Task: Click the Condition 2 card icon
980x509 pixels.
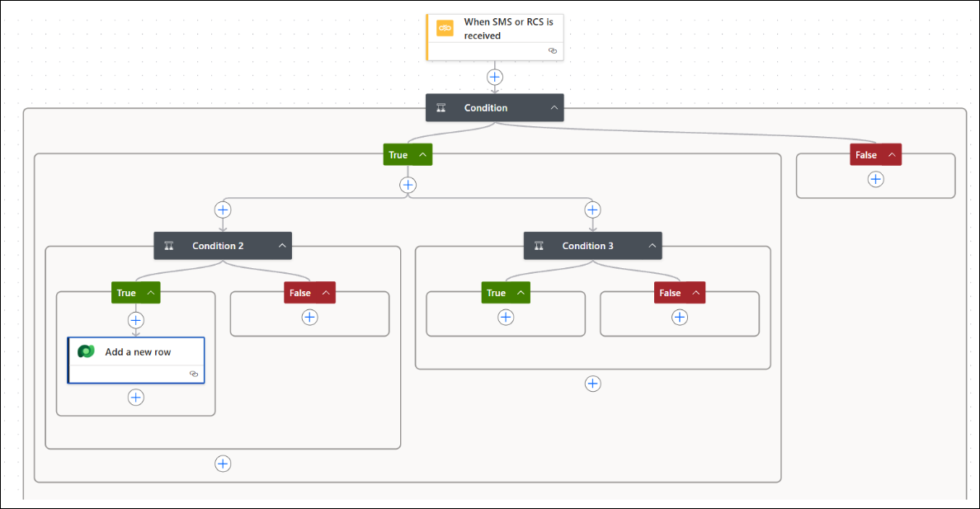Action: pyautogui.click(x=169, y=246)
